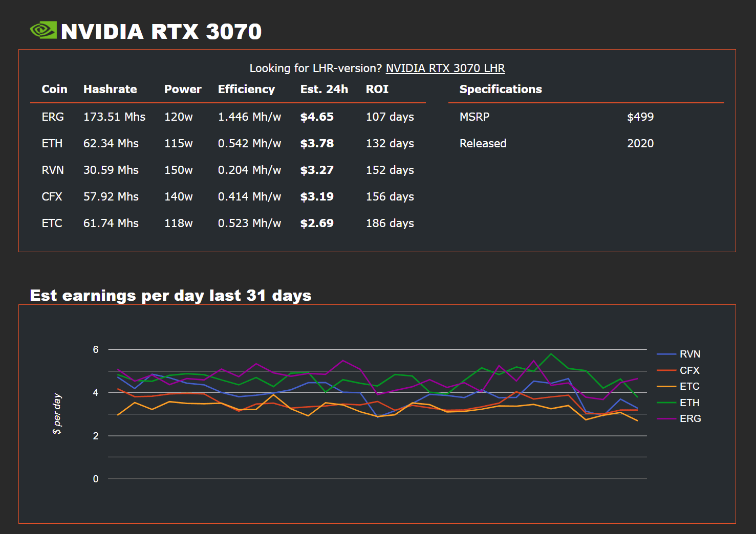Click the 150w power value
The width and height of the screenshot is (756, 534).
[x=179, y=170]
